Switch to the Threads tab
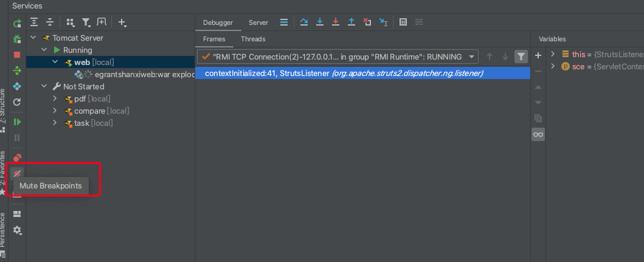This screenshot has height=262, width=644. (x=253, y=39)
